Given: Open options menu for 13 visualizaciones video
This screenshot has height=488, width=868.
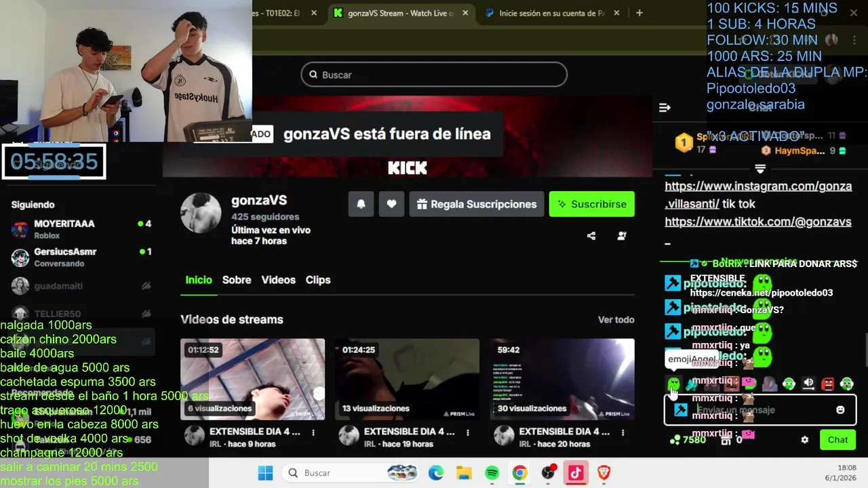Looking at the screenshot, I should 468,432.
